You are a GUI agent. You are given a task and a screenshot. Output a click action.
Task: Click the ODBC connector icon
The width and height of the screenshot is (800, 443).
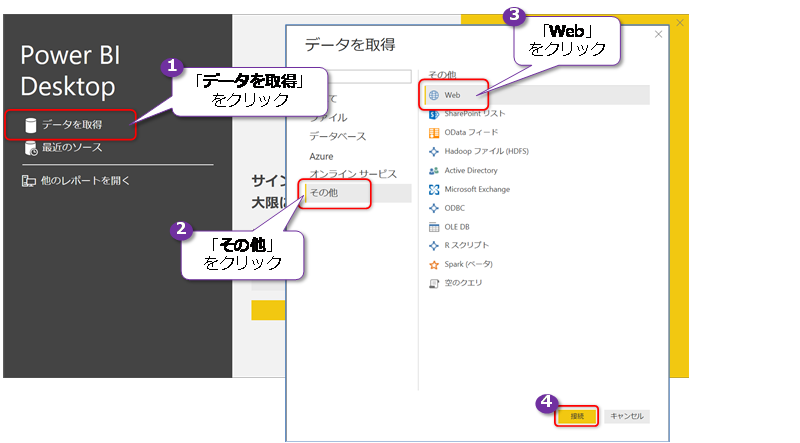[434, 208]
